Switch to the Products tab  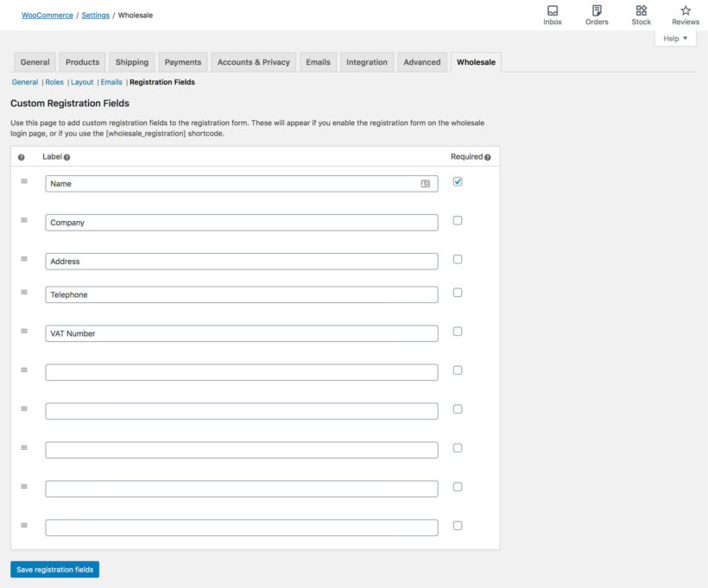[82, 61]
